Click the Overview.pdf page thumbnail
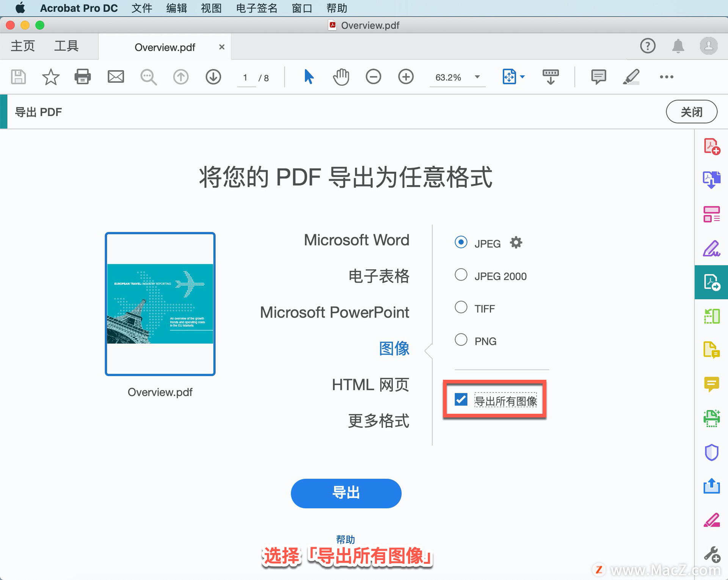 point(160,304)
